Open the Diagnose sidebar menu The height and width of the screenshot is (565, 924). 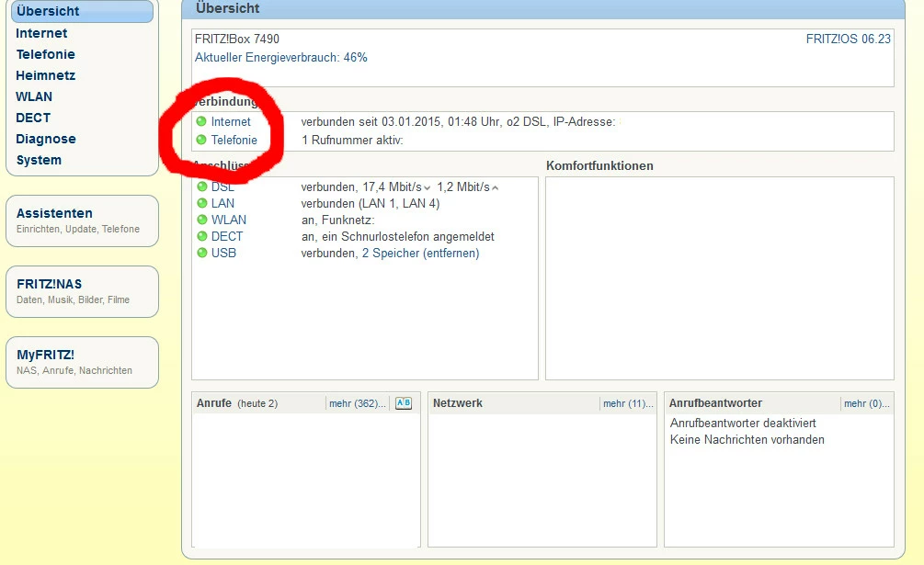pyautogui.click(x=45, y=139)
